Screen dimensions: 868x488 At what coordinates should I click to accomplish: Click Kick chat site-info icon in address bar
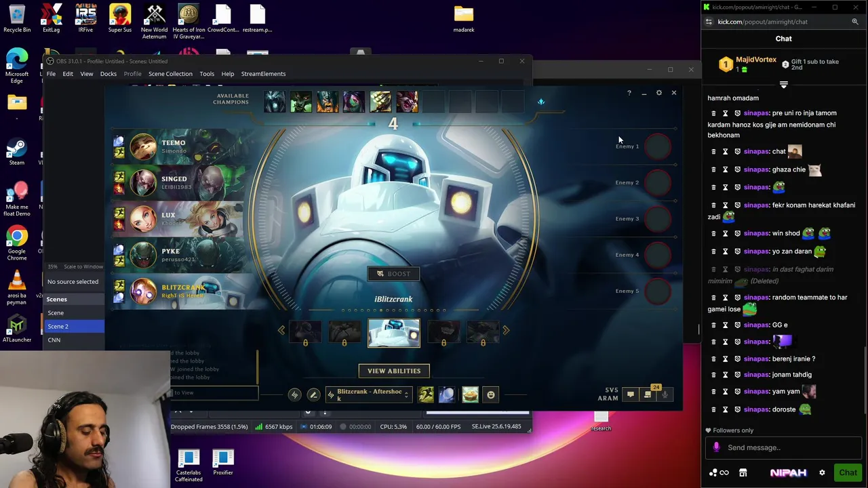tap(709, 22)
